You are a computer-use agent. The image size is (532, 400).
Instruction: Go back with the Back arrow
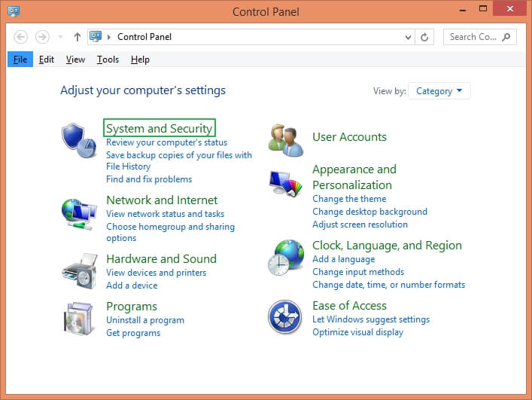(x=21, y=37)
